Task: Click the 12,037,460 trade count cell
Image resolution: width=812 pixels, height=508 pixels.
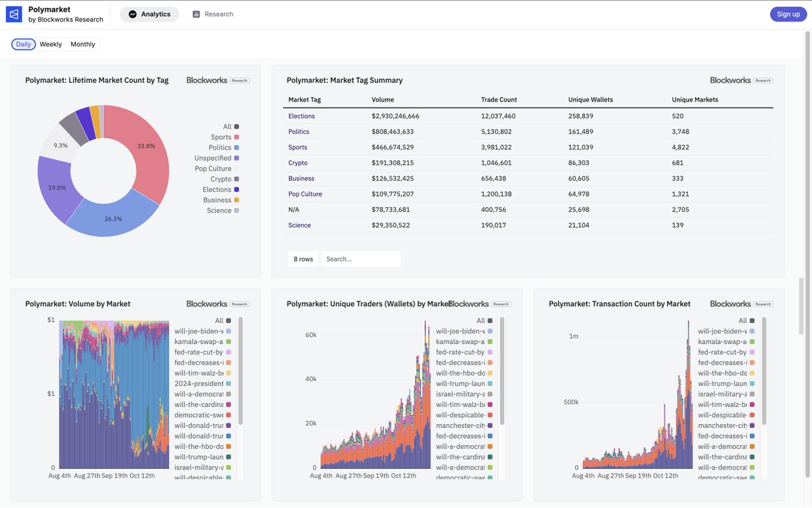Action: [x=499, y=116]
